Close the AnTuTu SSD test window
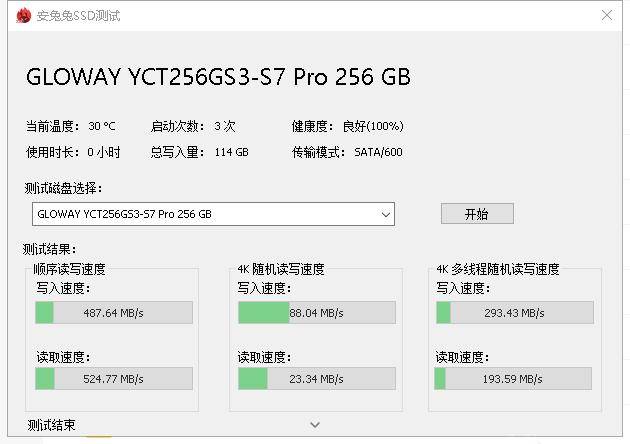This screenshot has height=444, width=630. coord(607,15)
